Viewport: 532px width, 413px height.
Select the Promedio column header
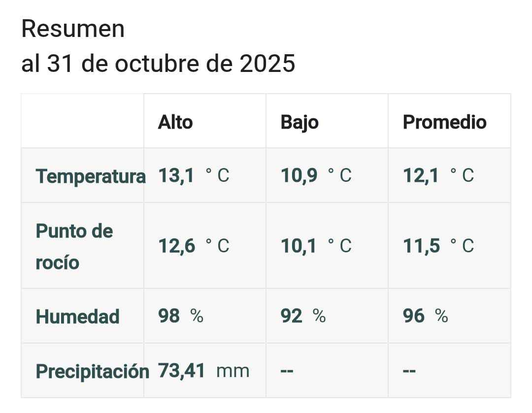pos(444,122)
